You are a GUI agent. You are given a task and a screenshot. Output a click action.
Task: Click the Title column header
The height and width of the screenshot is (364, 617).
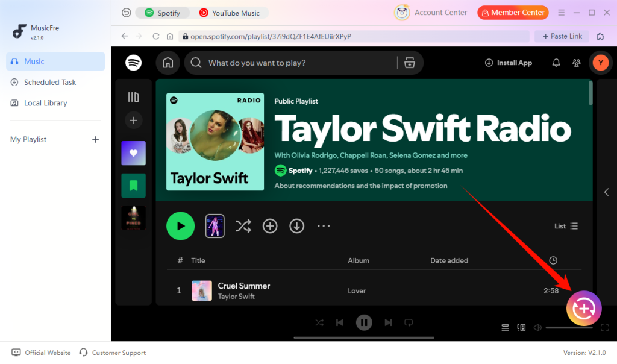[x=198, y=260]
